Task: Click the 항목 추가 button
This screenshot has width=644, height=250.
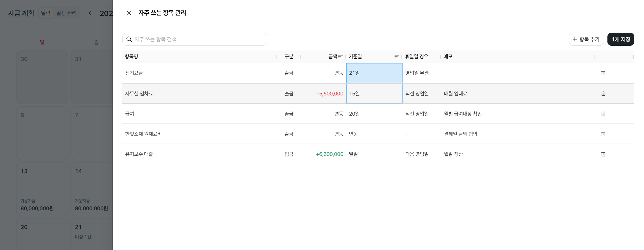Action: (x=586, y=39)
